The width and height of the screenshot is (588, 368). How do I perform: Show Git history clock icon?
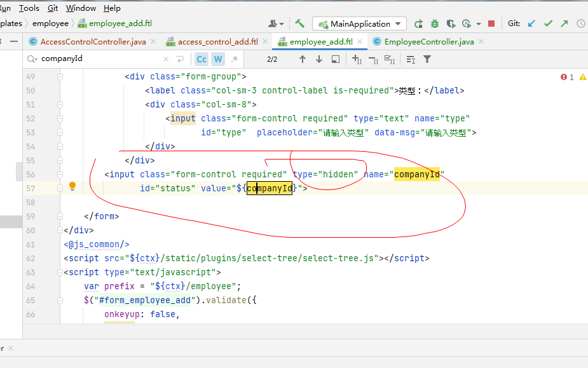point(581,24)
